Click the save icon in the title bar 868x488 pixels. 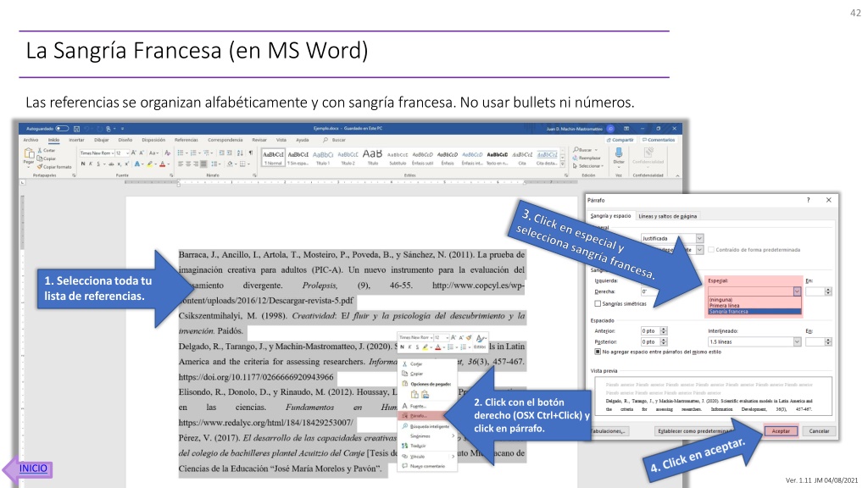pyautogui.click(x=76, y=129)
